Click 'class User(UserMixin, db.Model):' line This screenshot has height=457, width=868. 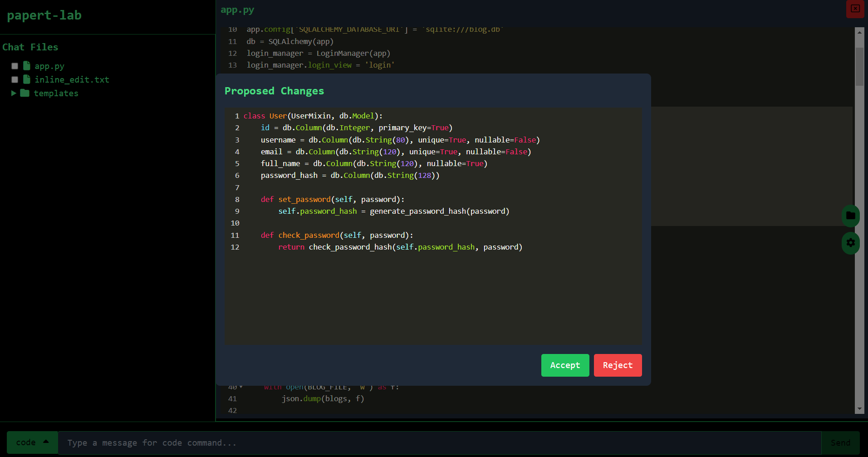[313, 116]
